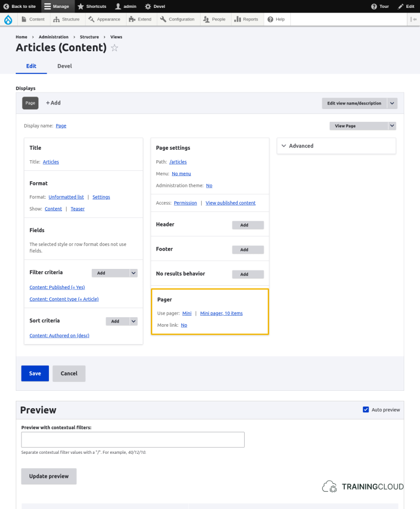
Task: Click Add button for Footer
Action: point(248,250)
